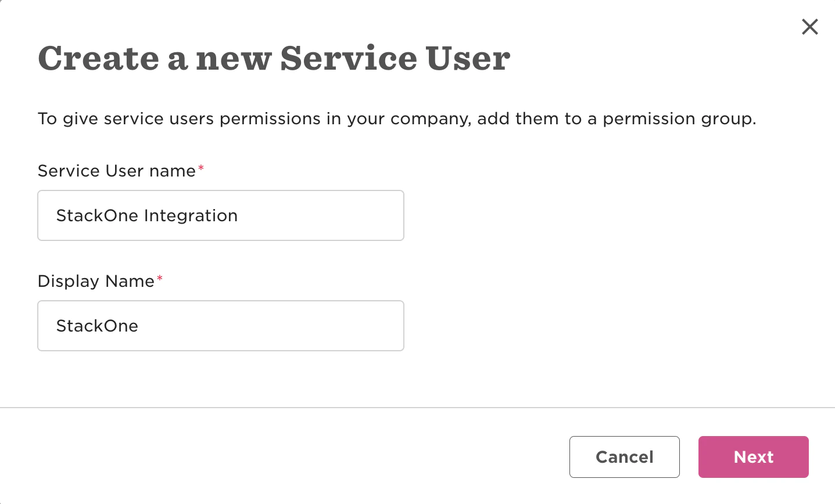Click the StackOne text in Display Name field
Viewport: 835px width, 504px height.
[97, 326]
